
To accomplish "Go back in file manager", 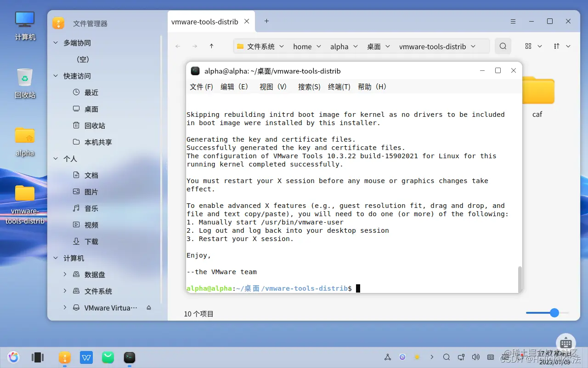I will tap(178, 46).
